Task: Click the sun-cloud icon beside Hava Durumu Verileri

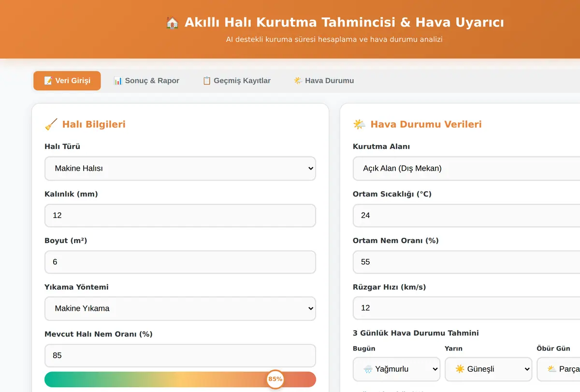Action: [359, 124]
